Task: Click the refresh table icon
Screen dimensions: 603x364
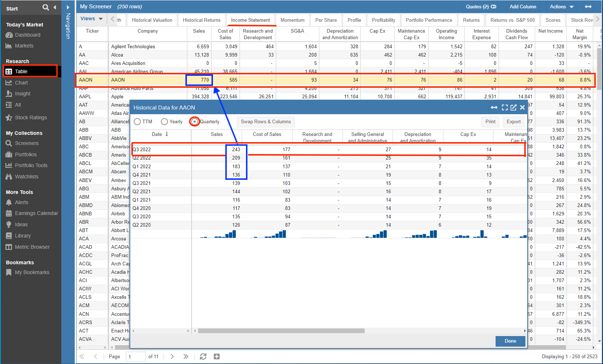Action: tap(203, 356)
